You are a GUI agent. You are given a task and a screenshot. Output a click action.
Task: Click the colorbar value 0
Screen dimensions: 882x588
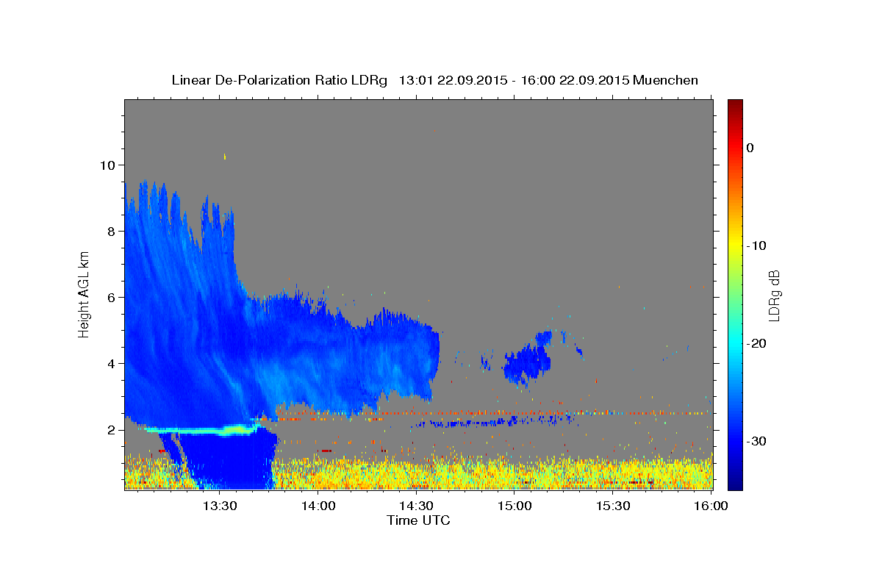point(750,148)
